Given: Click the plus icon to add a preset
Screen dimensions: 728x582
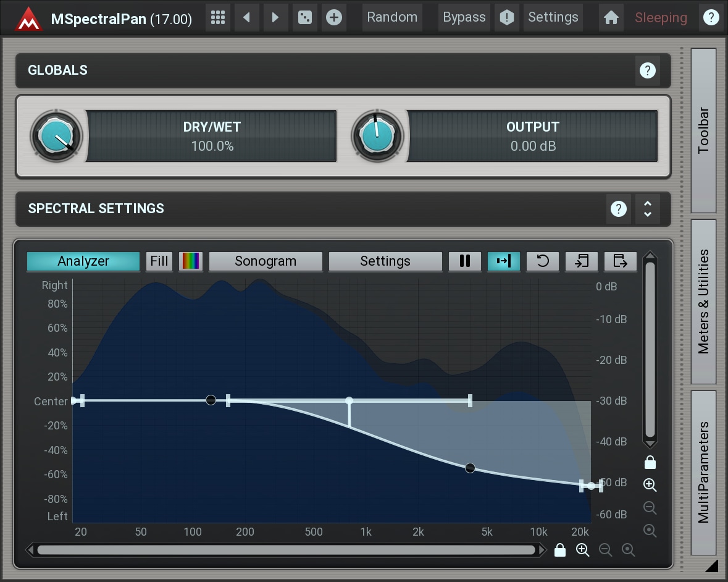Looking at the screenshot, I should click(333, 17).
